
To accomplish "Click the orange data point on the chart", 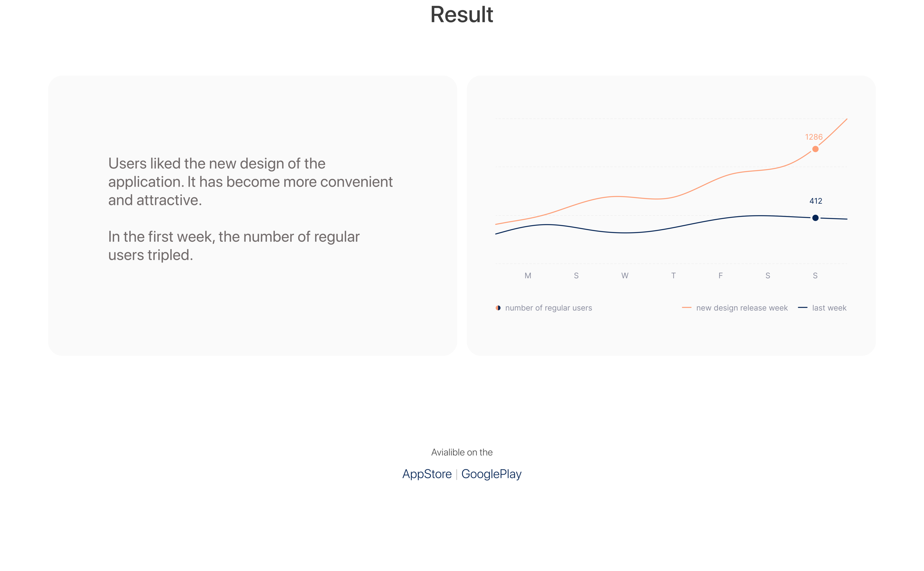I will (815, 149).
